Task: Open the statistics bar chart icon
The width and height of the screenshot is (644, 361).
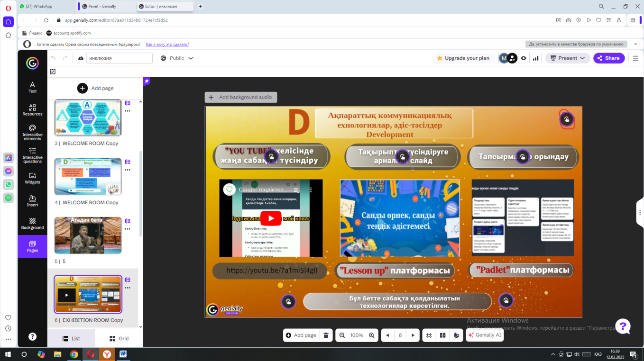Action: (536, 58)
